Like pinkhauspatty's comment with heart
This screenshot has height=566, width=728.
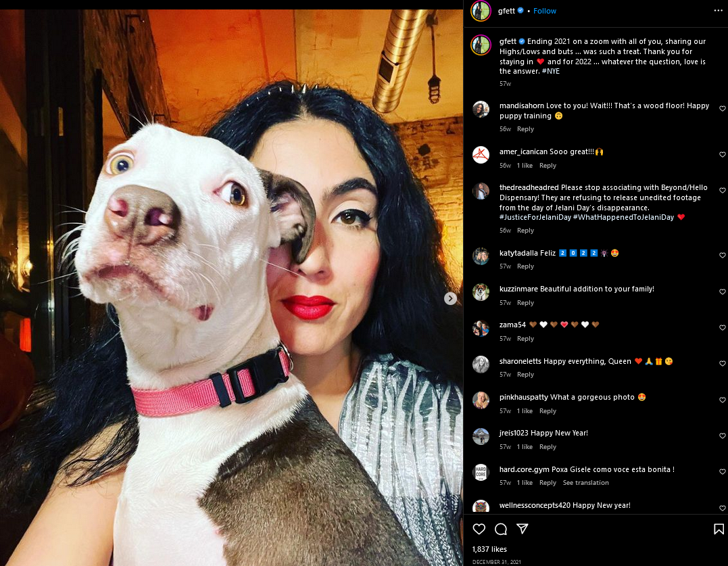pyautogui.click(x=723, y=400)
